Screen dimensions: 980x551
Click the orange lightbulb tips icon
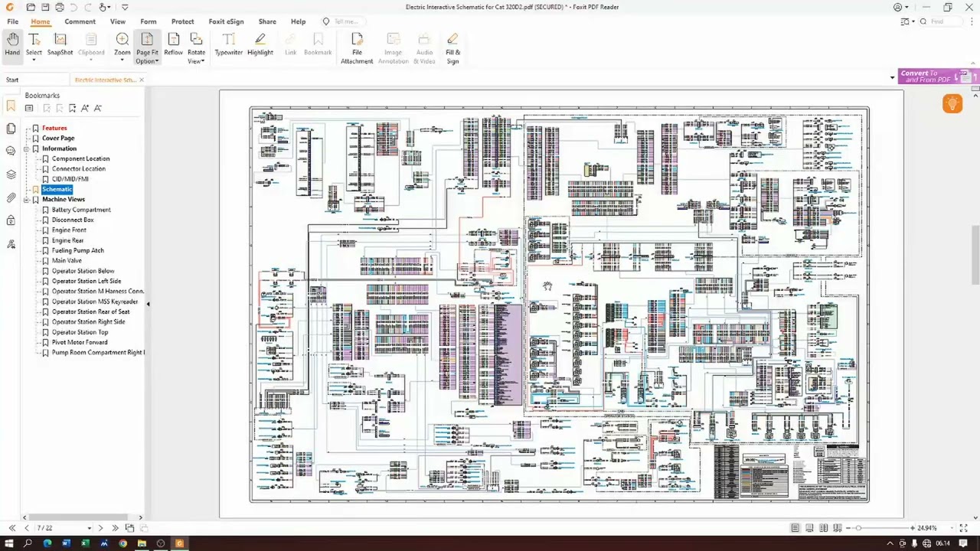(952, 104)
